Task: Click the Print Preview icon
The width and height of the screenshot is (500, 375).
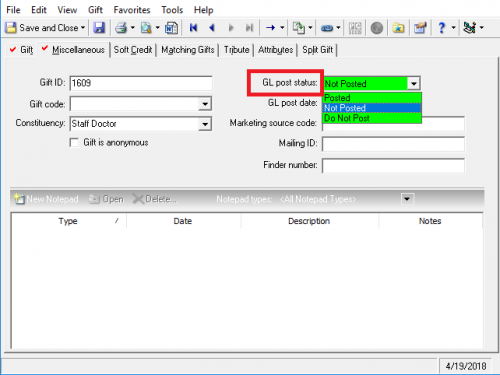Action: (x=146, y=28)
